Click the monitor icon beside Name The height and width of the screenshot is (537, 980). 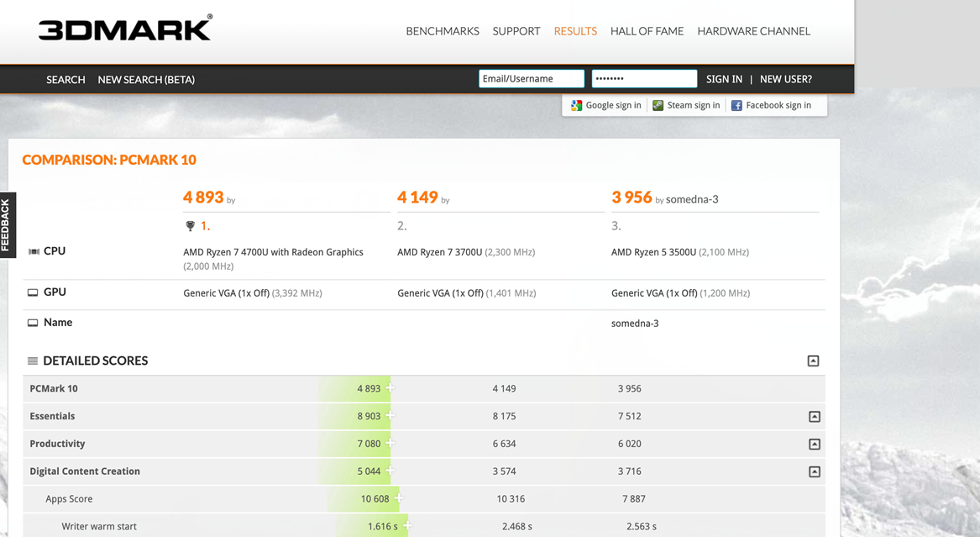[33, 324]
